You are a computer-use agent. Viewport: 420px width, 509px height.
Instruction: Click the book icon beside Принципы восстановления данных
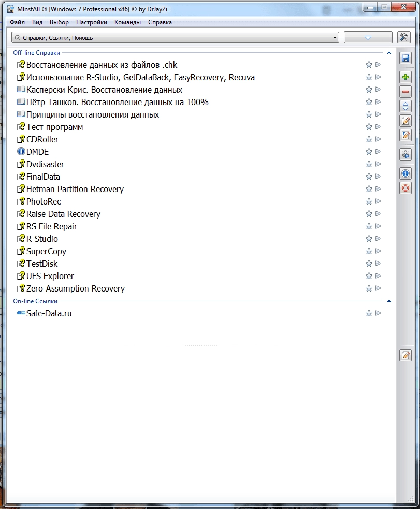[x=21, y=114]
